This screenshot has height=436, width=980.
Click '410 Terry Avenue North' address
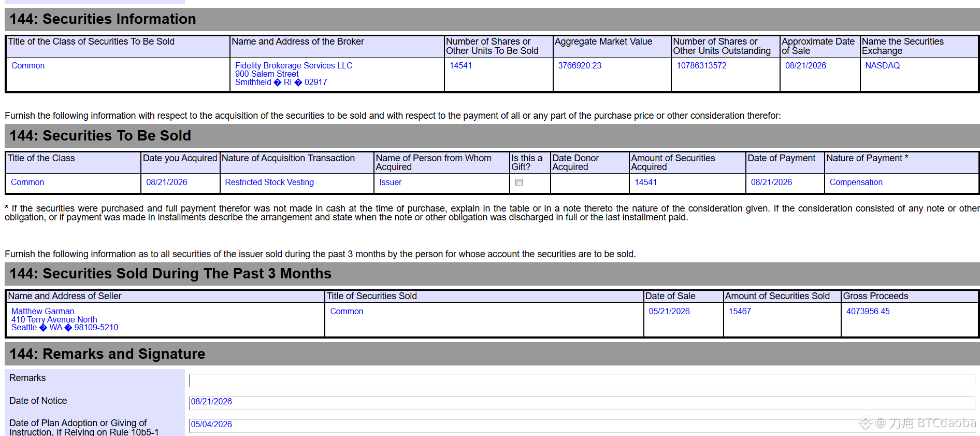coord(54,319)
